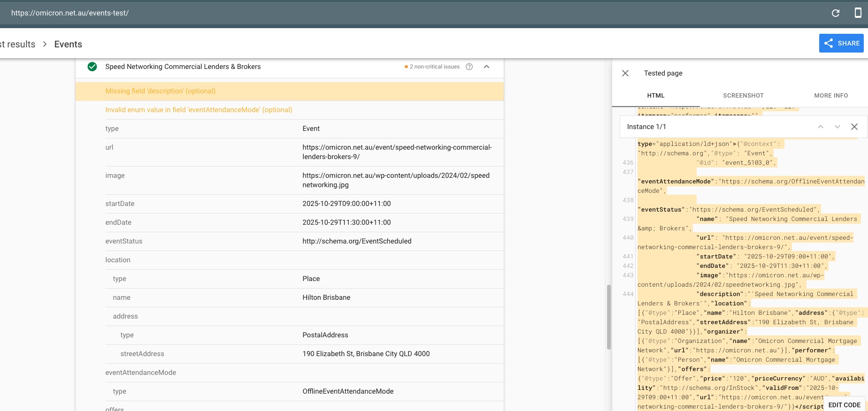Select the endDate value 2025-10-29T11:30:00+11:00
868x411 pixels.
pyautogui.click(x=346, y=222)
